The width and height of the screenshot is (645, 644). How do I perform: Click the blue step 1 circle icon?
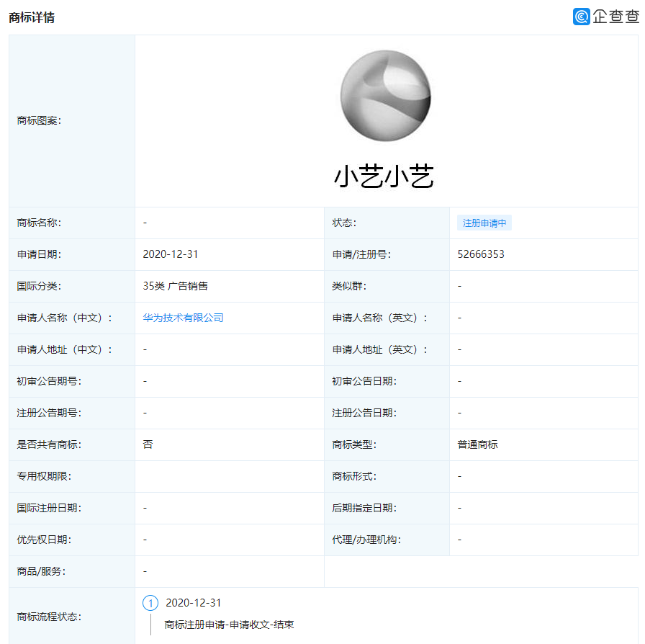[151, 603]
